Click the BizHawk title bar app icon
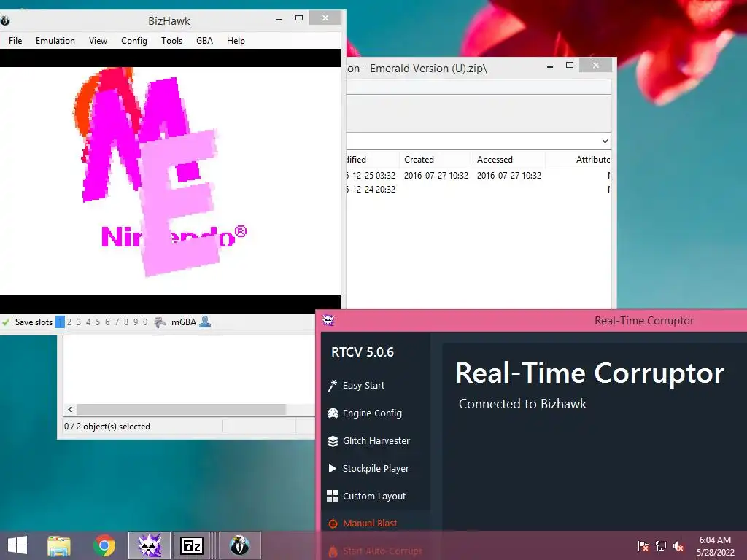This screenshot has height=560, width=747. pyautogui.click(x=5, y=20)
